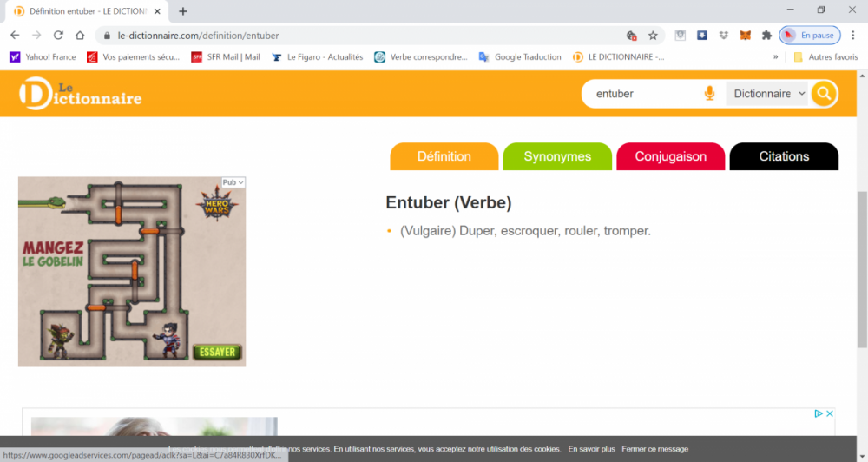This screenshot has width=868, height=462.
Task: Open the Extensions puzzle piece menu
Action: [x=766, y=36]
